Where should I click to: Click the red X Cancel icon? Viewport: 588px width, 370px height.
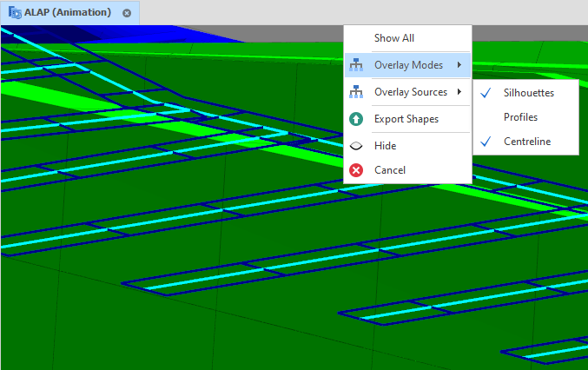tap(356, 170)
